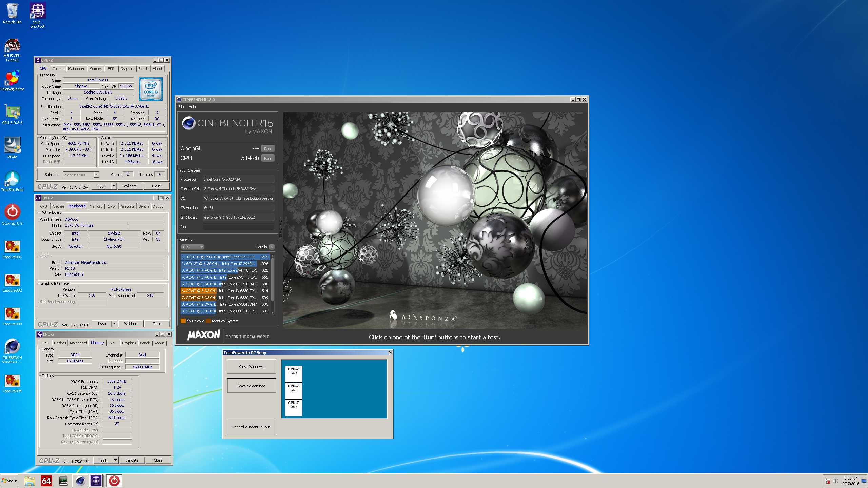868x488 pixels.
Task: Open About tab in middle CPU-Z window
Action: [158, 206]
